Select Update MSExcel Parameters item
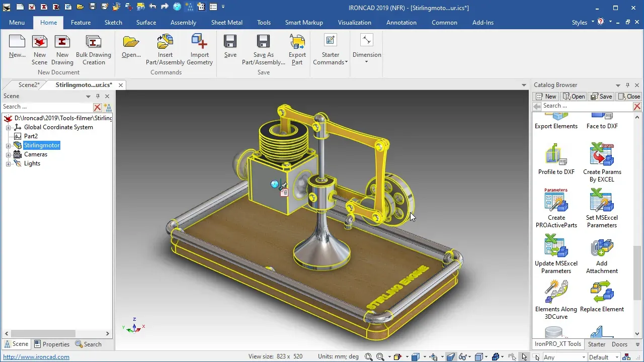This screenshot has width=644, height=362. coord(556,246)
